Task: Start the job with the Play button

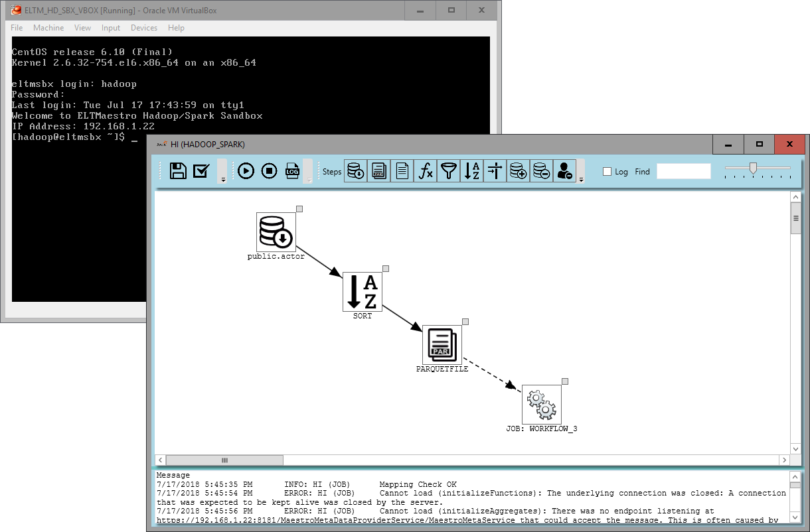Action: (246, 171)
